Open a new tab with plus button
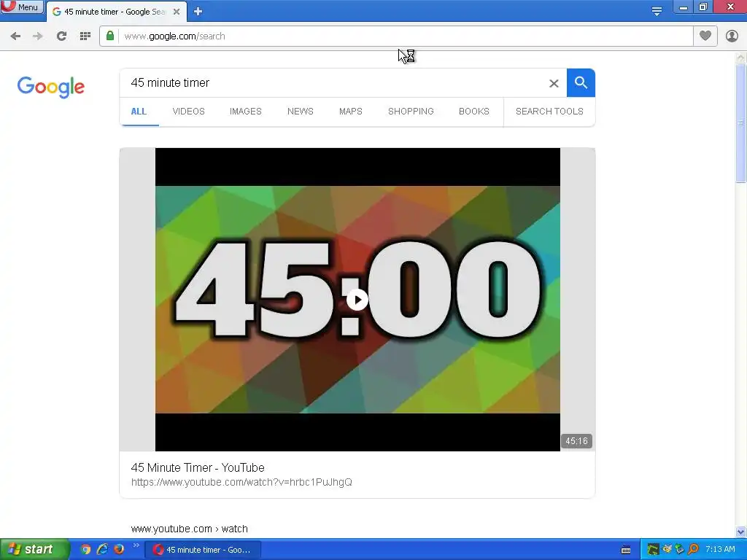The width and height of the screenshot is (747, 560). point(198,12)
